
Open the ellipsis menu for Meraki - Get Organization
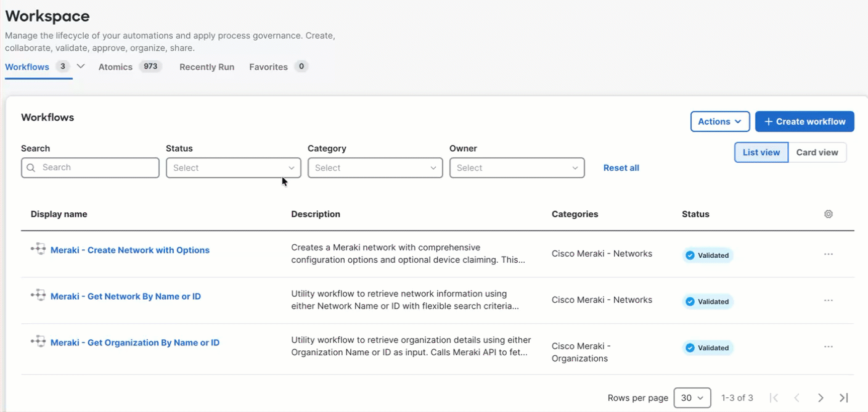828,346
